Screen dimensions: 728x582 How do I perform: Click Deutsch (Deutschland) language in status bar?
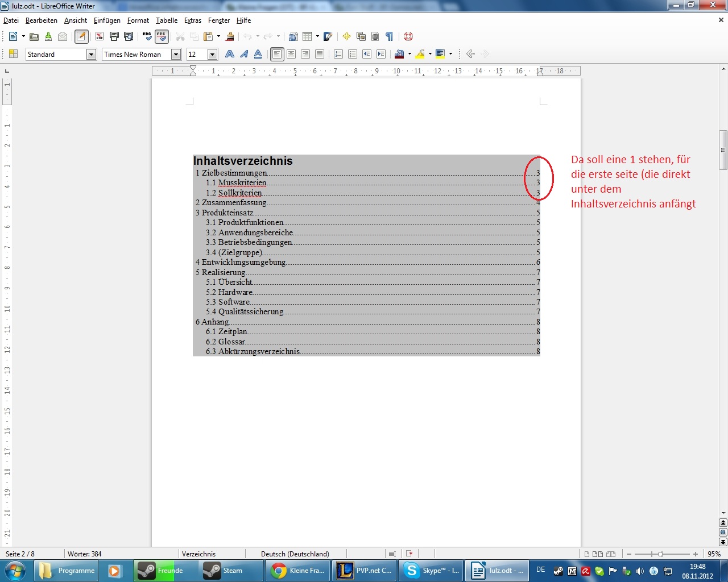click(295, 554)
